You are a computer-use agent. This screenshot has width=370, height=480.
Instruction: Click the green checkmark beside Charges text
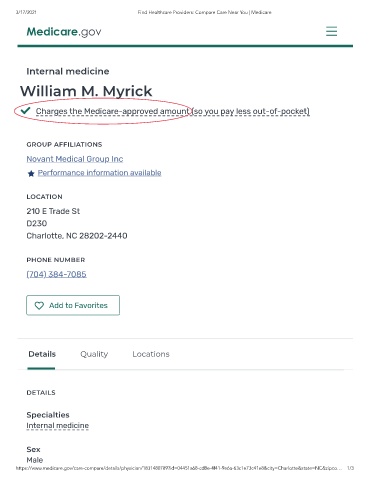tap(25, 111)
